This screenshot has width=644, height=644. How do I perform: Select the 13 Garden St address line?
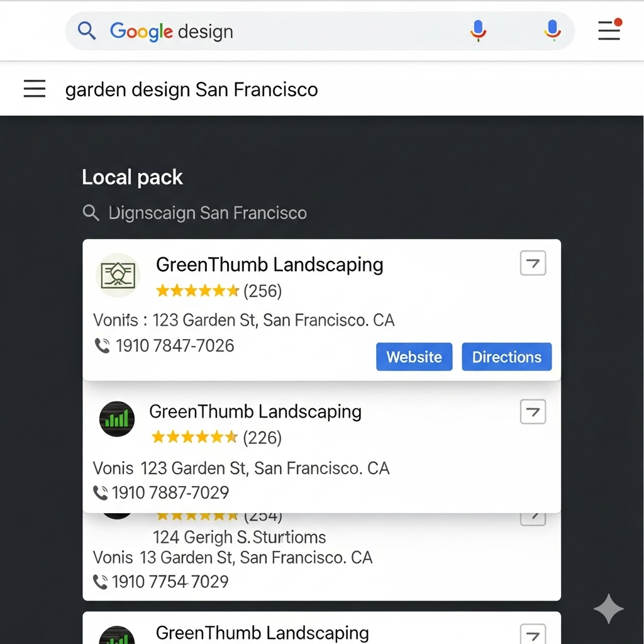click(233, 557)
